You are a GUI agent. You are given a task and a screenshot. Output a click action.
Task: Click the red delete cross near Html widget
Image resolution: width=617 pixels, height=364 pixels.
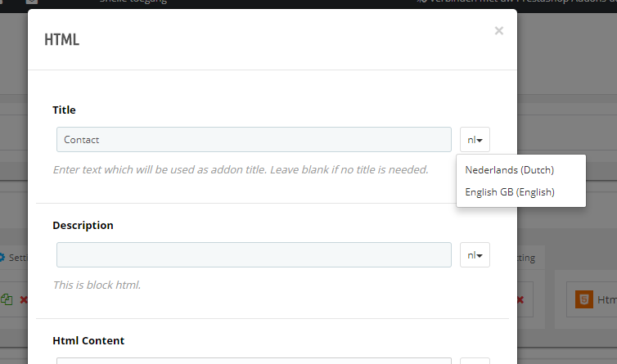coord(520,300)
